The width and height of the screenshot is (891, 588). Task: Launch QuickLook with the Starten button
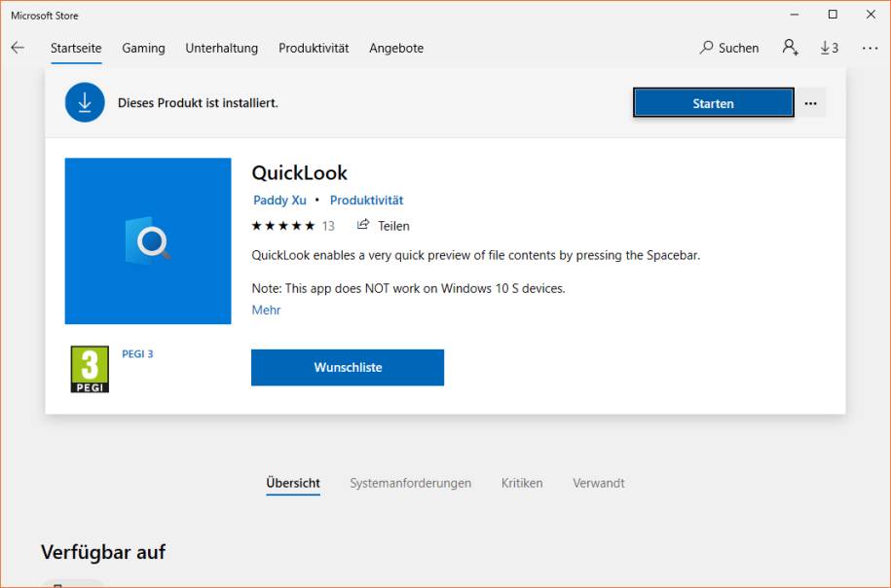(713, 102)
